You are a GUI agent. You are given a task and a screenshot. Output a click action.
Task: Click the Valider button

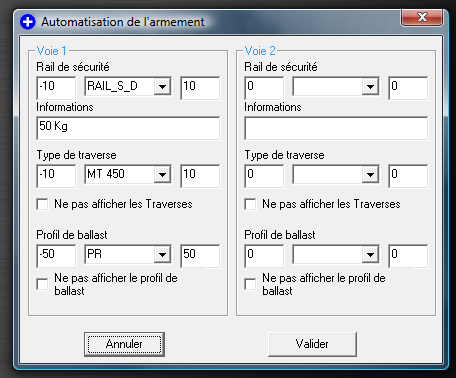[x=312, y=344]
